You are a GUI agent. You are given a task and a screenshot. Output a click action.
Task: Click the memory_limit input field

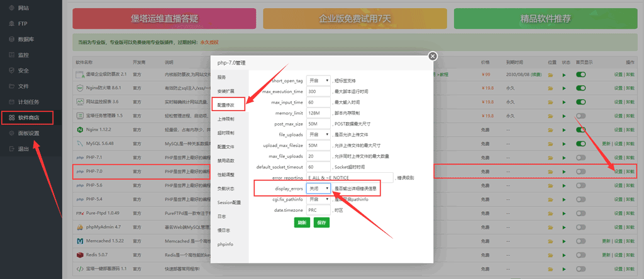318,113
